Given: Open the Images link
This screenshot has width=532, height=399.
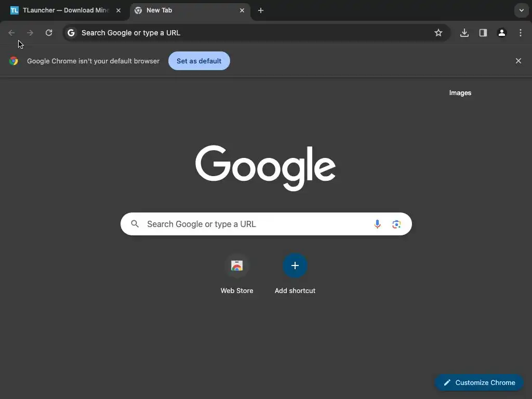Looking at the screenshot, I should tap(460, 93).
